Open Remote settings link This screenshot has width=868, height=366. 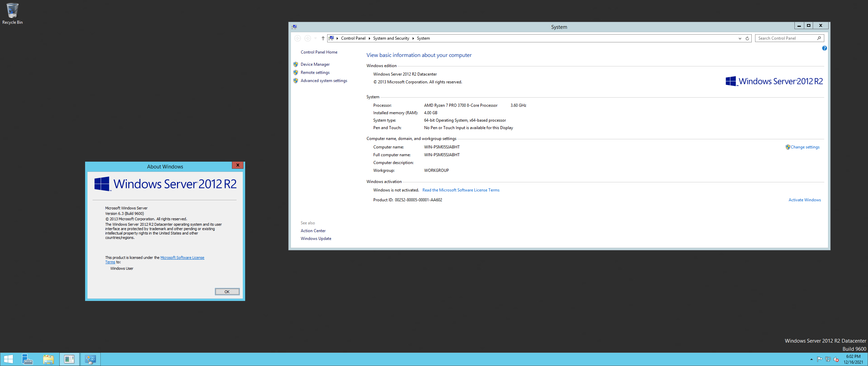pos(315,73)
